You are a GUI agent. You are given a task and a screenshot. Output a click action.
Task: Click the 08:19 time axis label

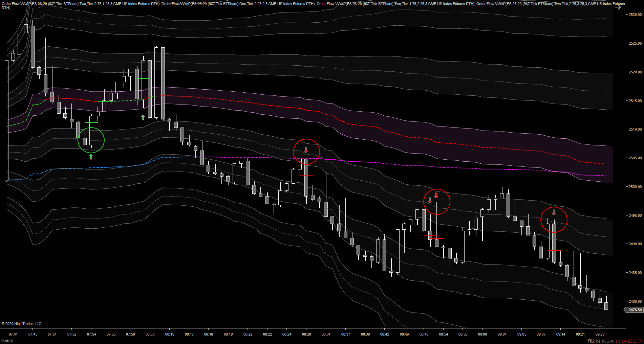(228, 334)
